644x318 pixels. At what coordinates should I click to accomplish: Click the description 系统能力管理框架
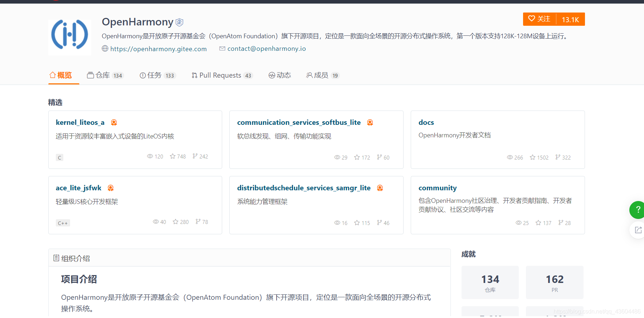pyautogui.click(x=262, y=202)
